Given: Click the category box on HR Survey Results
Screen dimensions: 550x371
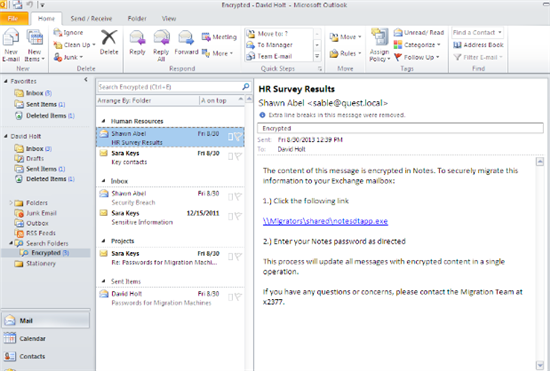Looking at the screenshot, I should [x=230, y=137].
